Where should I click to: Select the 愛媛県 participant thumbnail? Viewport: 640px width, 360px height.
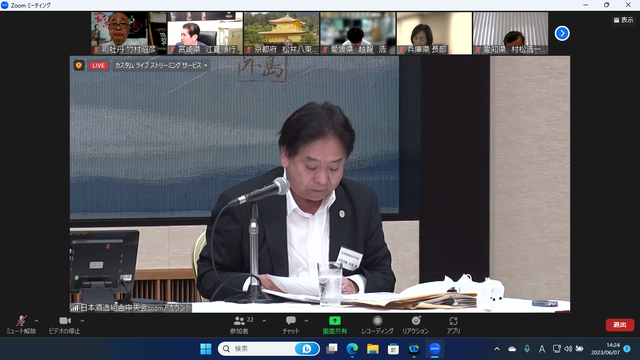[358, 33]
